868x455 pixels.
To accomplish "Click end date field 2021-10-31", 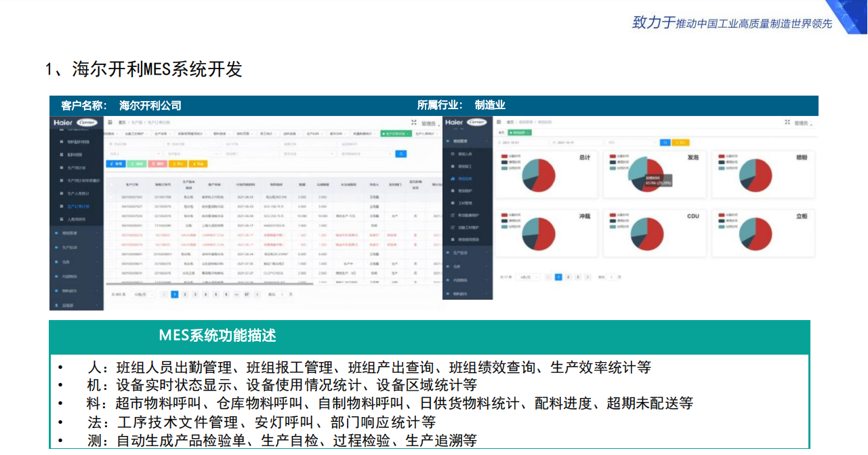I will pos(578,142).
